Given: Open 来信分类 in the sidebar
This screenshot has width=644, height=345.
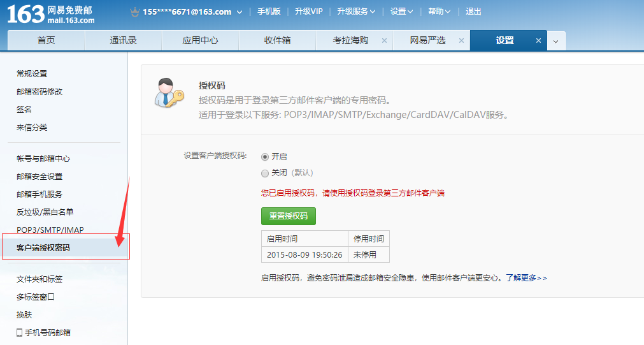Looking at the screenshot, I should (x=32, y=127).
